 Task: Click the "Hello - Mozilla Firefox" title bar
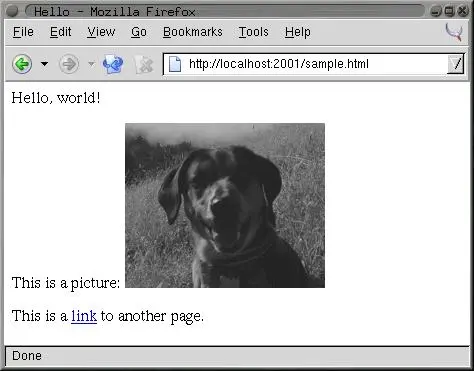click(225, 11)
